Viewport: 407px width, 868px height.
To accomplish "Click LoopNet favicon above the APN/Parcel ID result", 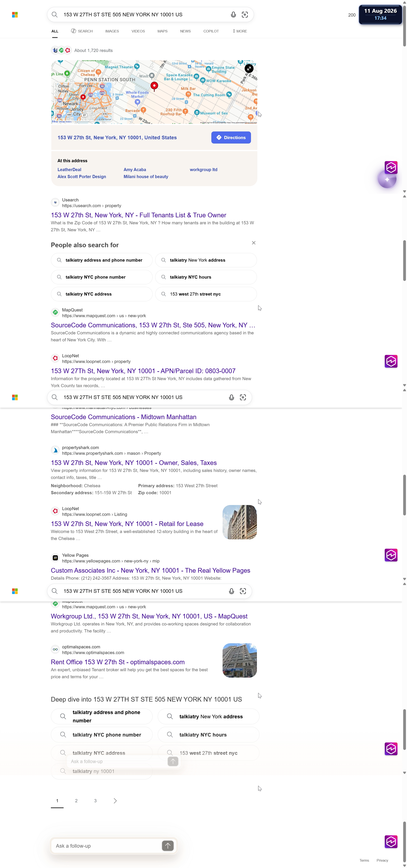I will 55,358.
